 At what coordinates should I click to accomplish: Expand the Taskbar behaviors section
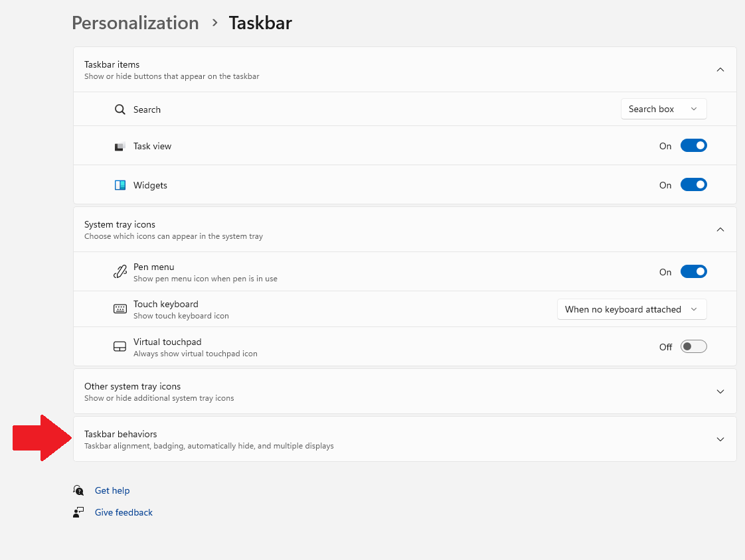[720, 439]
